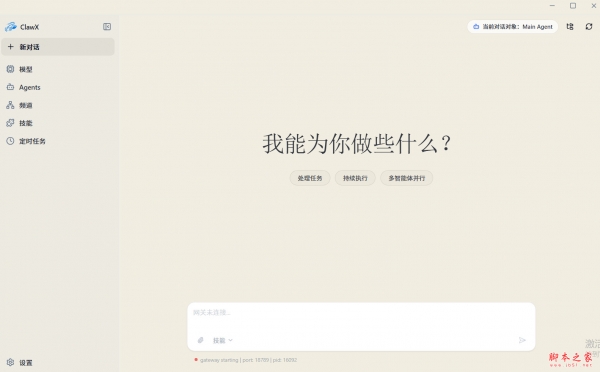Click the ClawX logo icon

(x=11, y=27)
